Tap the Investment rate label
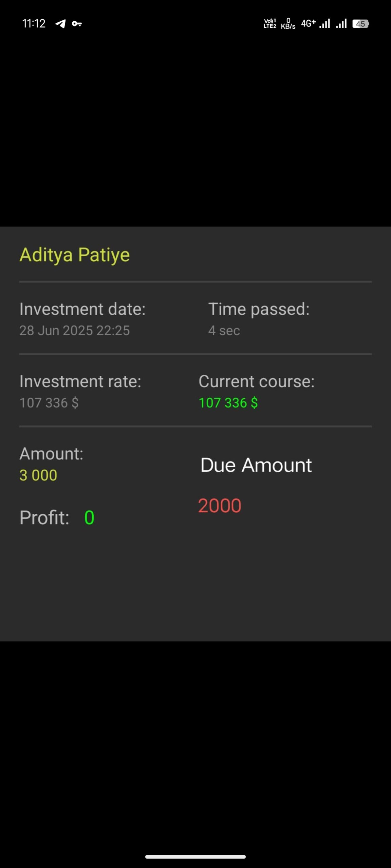The width and height of the screenshot is (391, 868). [x=80, y=381]
